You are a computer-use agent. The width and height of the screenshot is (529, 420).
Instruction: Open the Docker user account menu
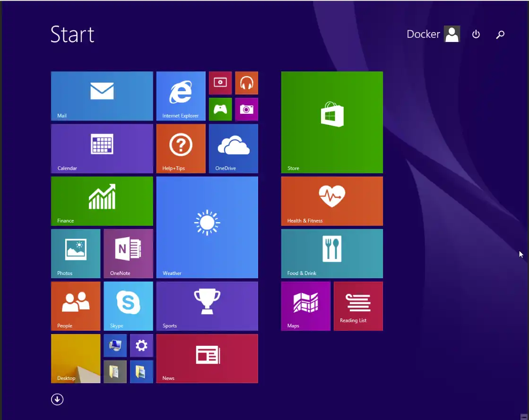tap(433, 34)
